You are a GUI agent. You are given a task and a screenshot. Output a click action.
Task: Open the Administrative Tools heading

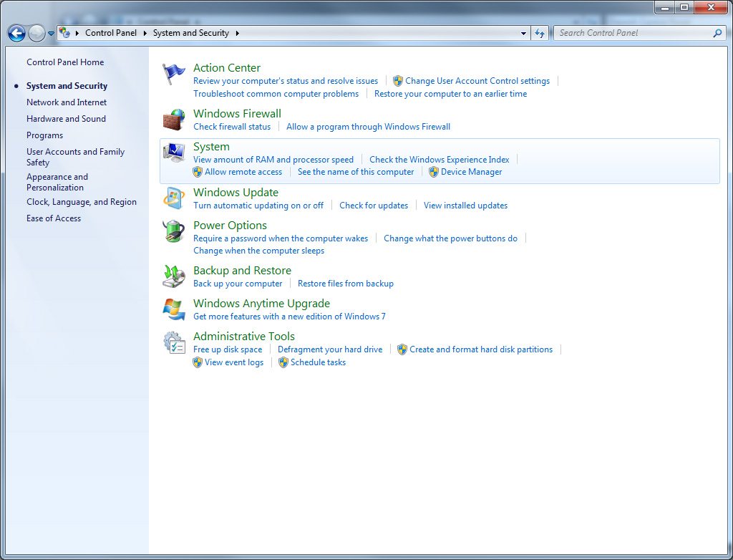pyautogui.click(x=243, y=337)
